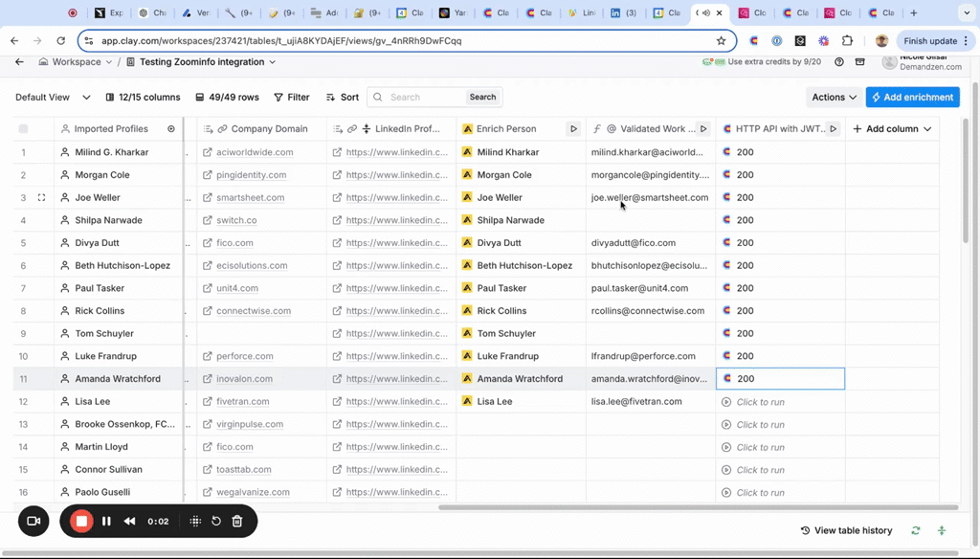Toggle the select-all rows header checkbox
Screen dimensions: 980x559
[x=23, y=129]
